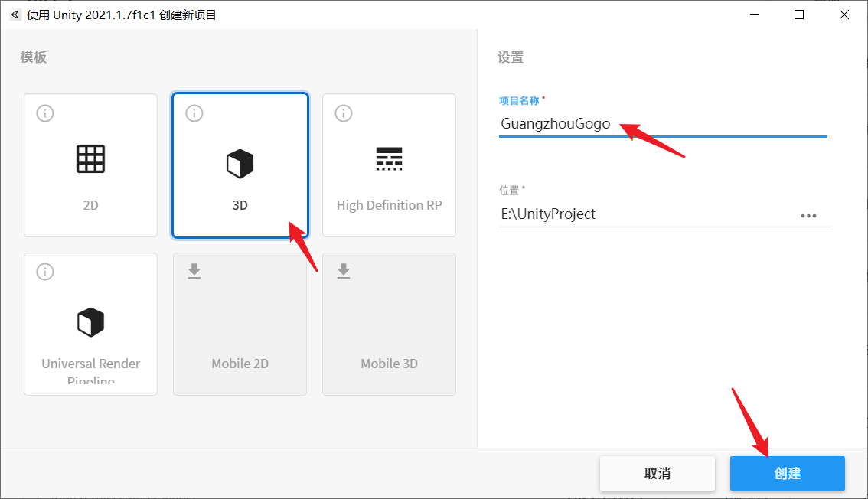Select the High Definition RP template card

[389, 165]
